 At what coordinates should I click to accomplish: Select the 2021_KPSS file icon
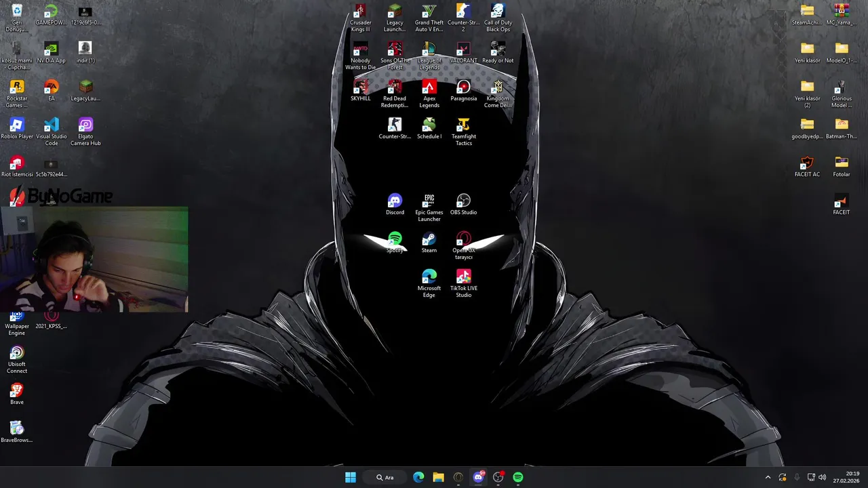(51, 321)
